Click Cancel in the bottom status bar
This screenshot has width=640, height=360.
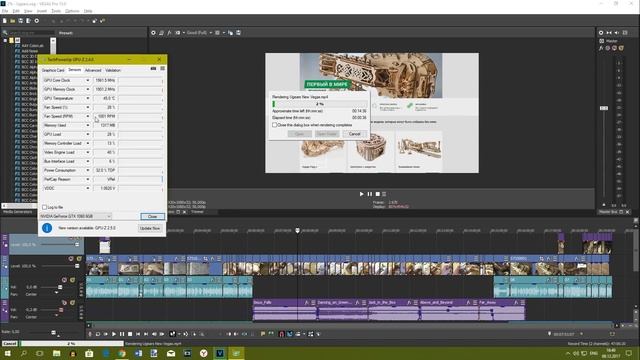click(10, 344)
